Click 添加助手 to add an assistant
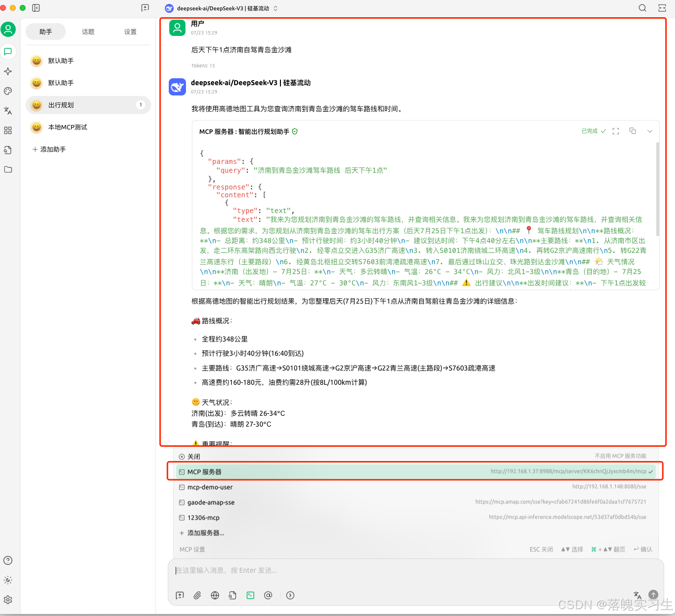 tap(49, 149)
